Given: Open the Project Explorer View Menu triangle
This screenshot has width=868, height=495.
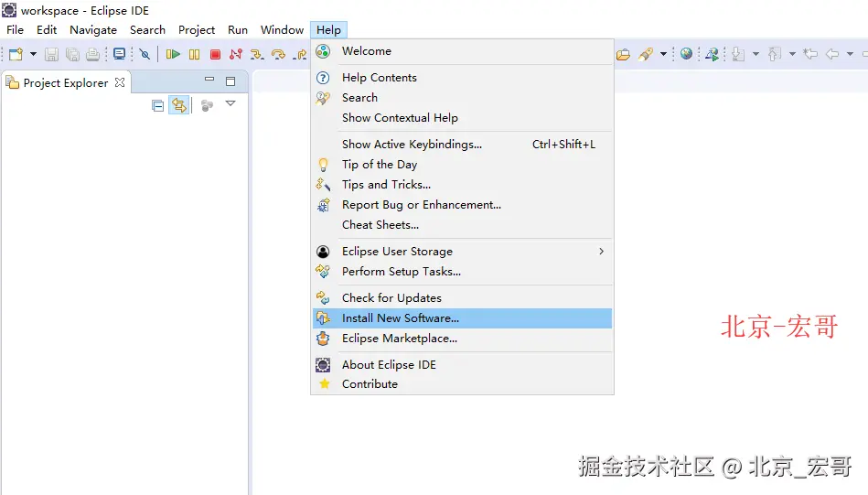Looking at the screenshot, I should 230,103.
